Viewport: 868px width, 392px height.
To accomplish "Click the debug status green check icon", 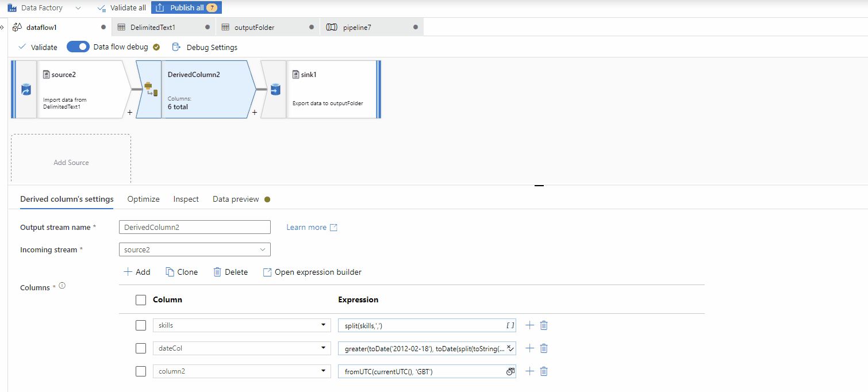I will pos(156,47).
